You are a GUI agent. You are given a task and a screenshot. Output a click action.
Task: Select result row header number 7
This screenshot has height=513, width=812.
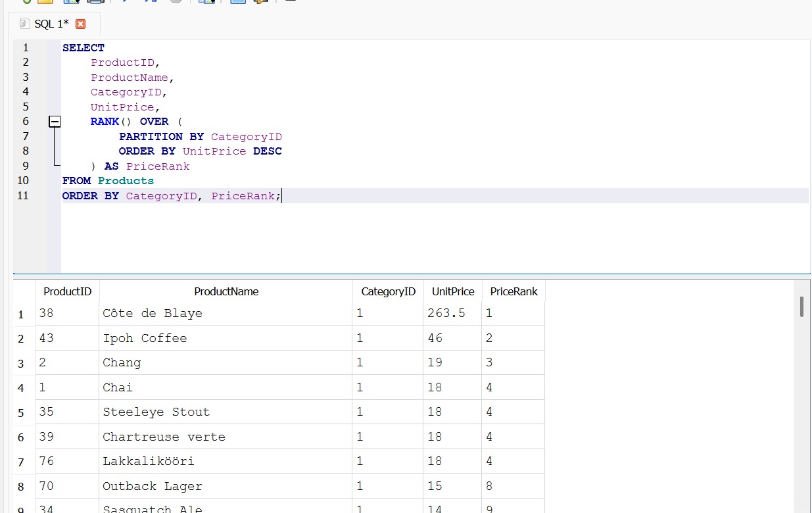tap(21, 462)
